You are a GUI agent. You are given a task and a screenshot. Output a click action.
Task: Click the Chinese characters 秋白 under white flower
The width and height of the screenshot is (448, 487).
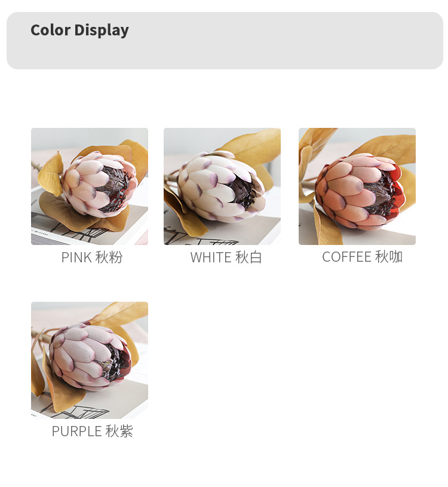(248, 258)
